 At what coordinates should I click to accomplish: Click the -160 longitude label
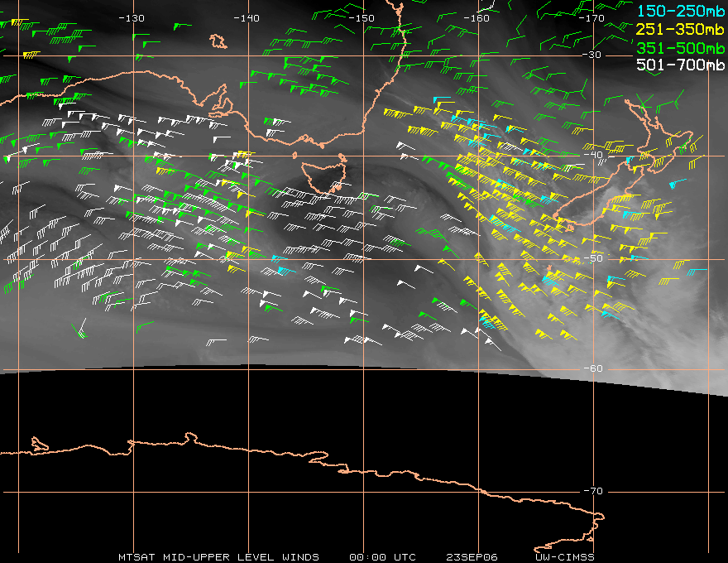click(477, 18)
